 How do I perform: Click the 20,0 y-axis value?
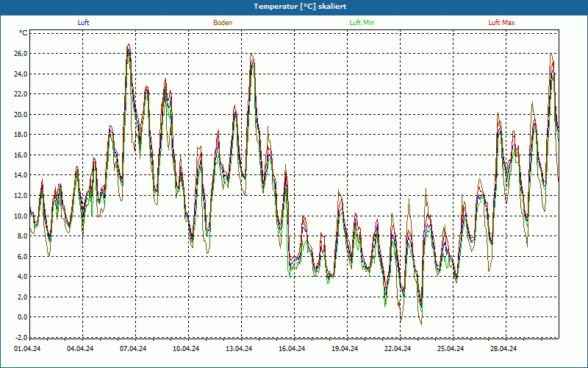pyautogui.click(x=21, y=115)
